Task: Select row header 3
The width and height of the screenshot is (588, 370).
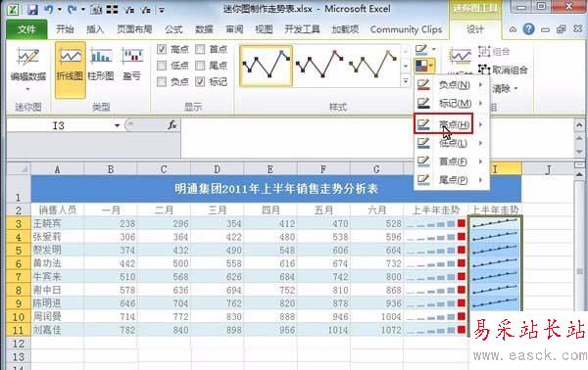Action: pyautogui.click(x=19, y=223)
